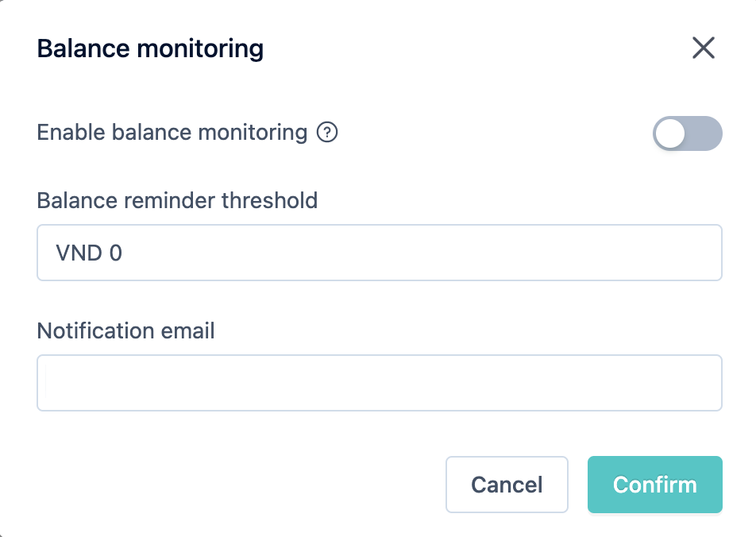Click the empty Notification email input box
Image resolution: width=756 pixels, height=537 pixels.
(380, 383)
